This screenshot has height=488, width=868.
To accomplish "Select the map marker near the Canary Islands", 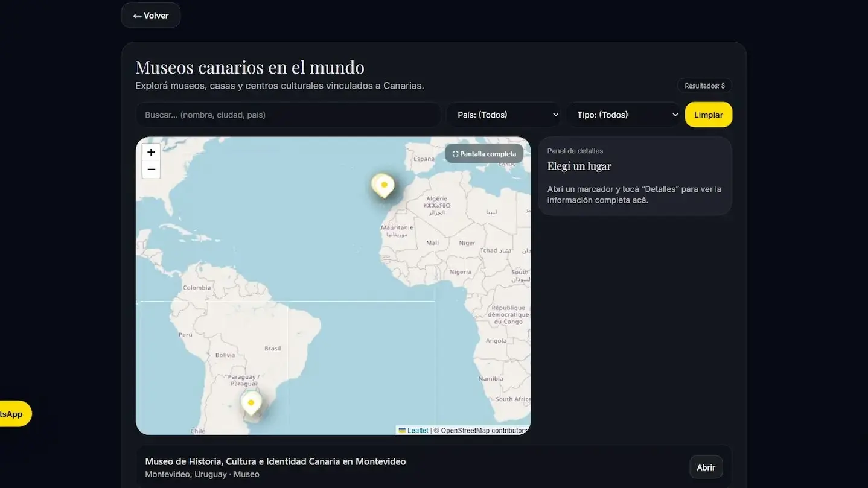I will click(383, 186).
